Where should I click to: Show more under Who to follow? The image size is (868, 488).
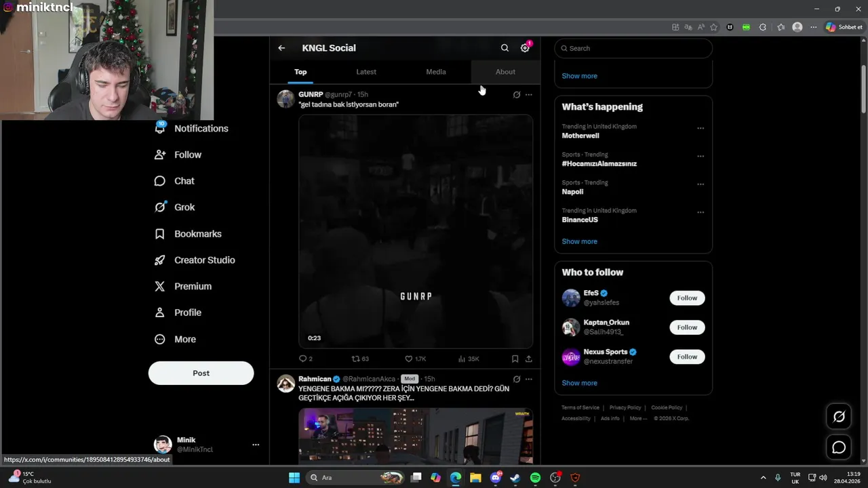pyautogui.click(x=579, y=383)
